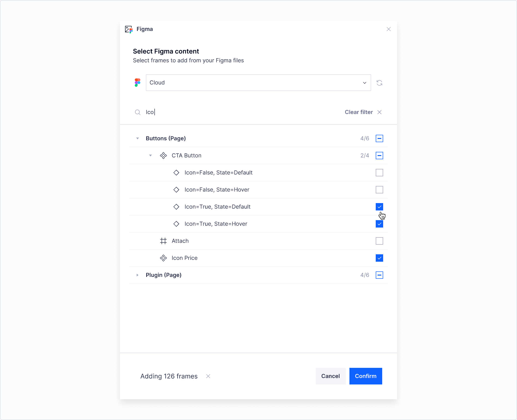Toggle checkbox for Icon=False, State=Default
517x420 pixels.
[x=379, y=172]
